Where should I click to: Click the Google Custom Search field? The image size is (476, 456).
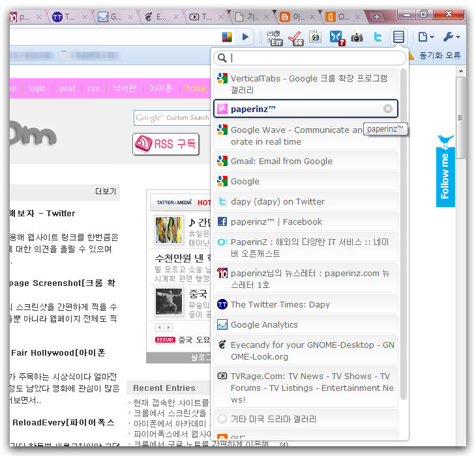click(x=172, y=118)
